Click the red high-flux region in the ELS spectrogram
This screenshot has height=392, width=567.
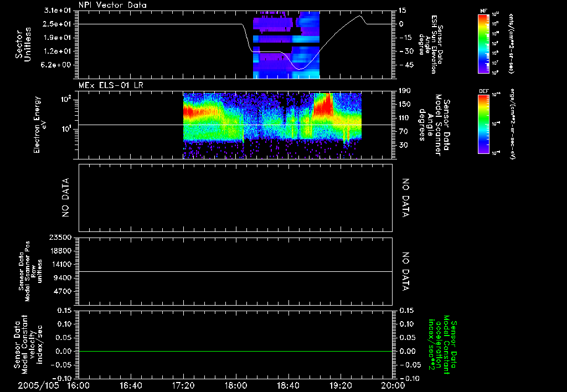pyautogui.click(x=323, y=105)
